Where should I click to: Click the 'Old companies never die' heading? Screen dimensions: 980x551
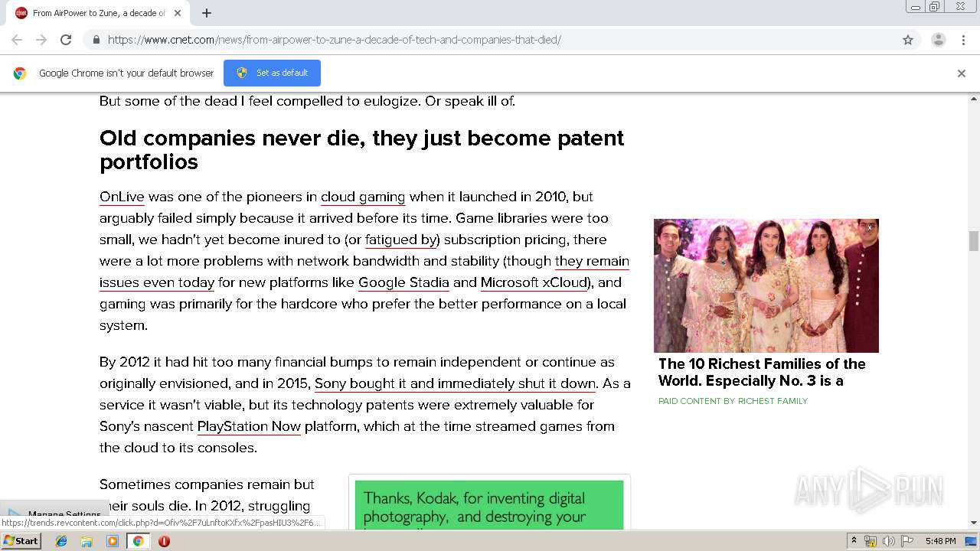point(361,150)
